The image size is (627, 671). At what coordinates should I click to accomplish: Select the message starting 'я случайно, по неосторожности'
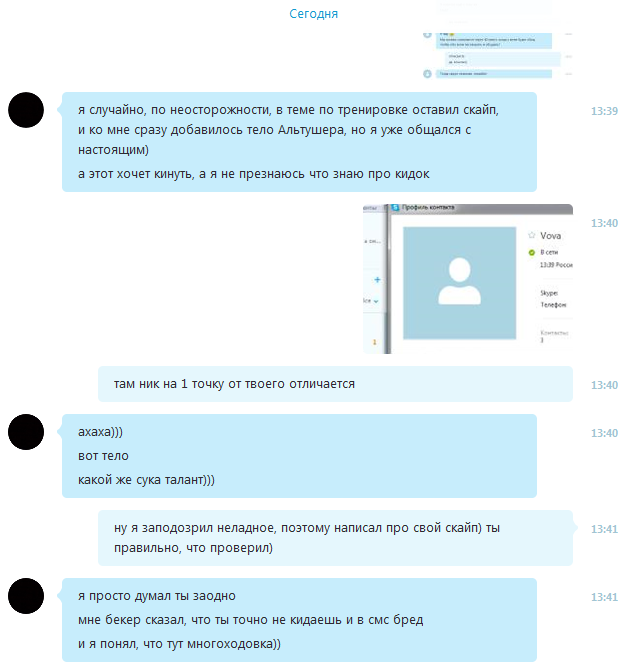[x=299, y=142]
